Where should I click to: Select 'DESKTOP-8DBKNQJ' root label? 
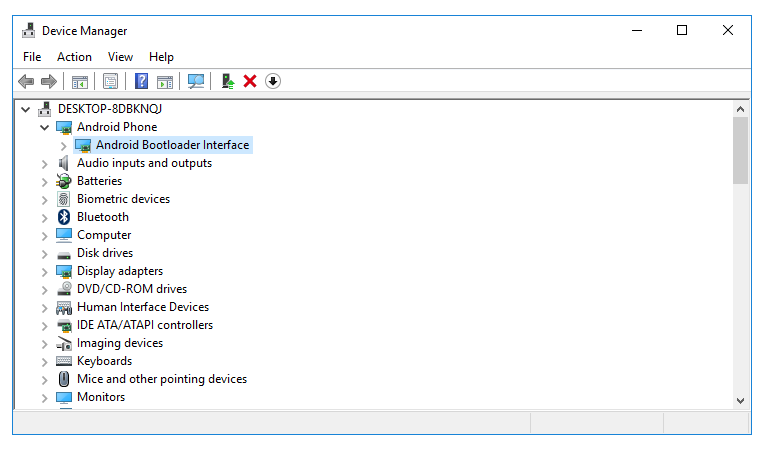[x=110, y=109]
